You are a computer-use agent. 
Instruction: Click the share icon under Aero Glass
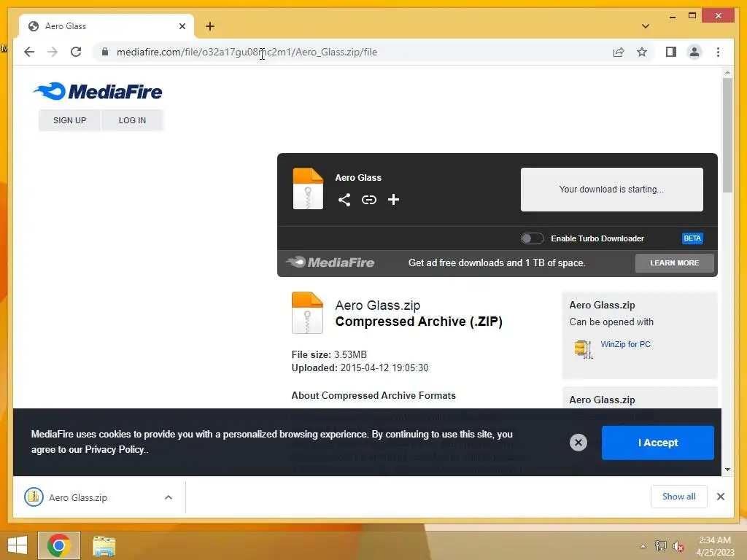(x=344, y=200)
